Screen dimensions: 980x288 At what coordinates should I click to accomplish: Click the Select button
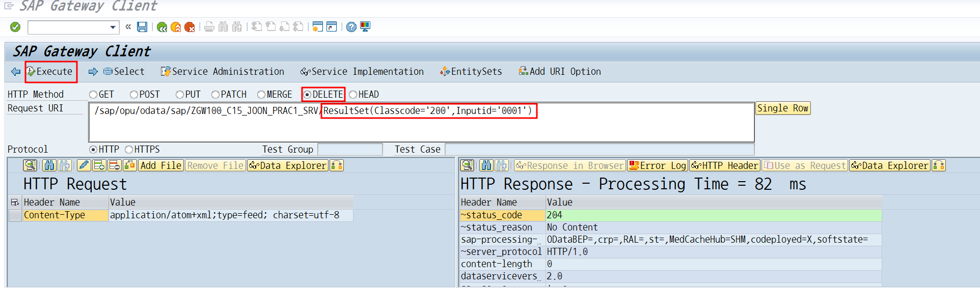coord(124,72)
